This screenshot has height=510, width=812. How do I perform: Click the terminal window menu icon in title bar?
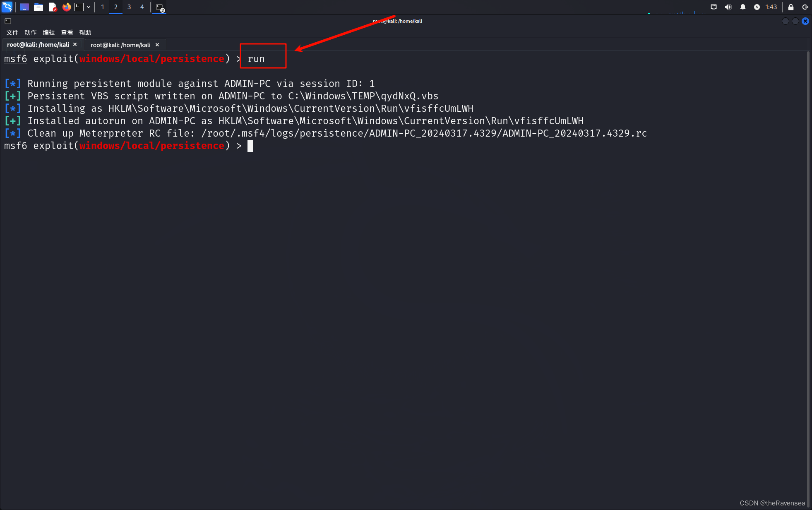point(8,21)
